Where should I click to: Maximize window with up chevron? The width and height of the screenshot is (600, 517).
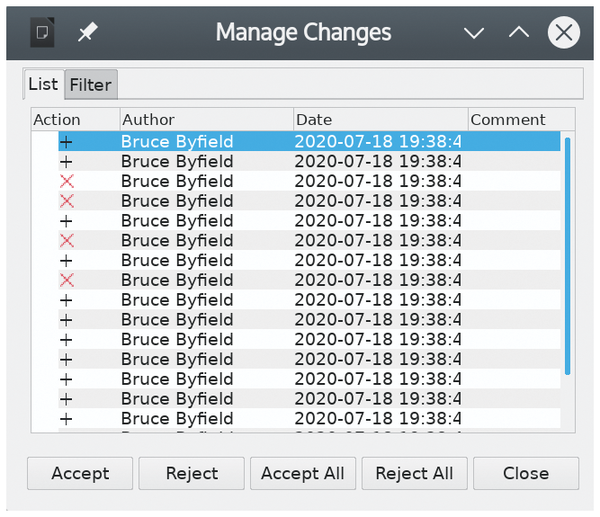coord(518,33)
